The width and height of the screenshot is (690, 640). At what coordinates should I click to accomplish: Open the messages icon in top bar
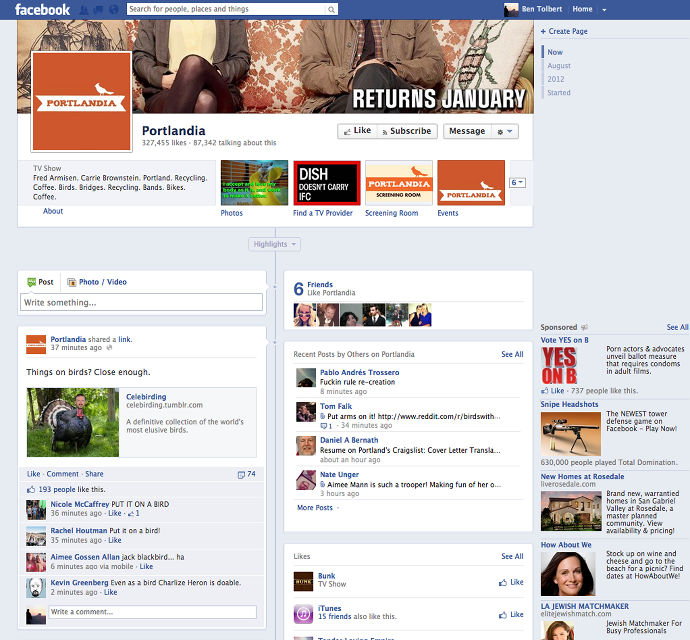pos(98,9)
